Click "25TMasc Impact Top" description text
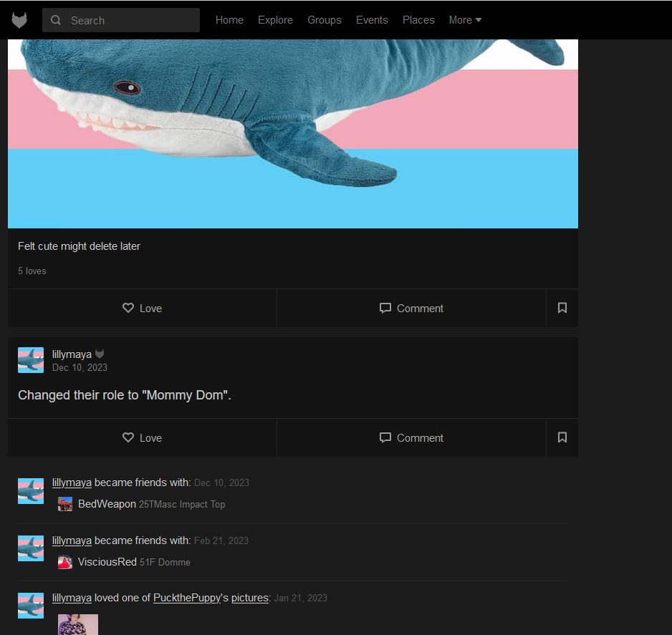This screenshot has height=635, width=672. click(x=182, y=505)
